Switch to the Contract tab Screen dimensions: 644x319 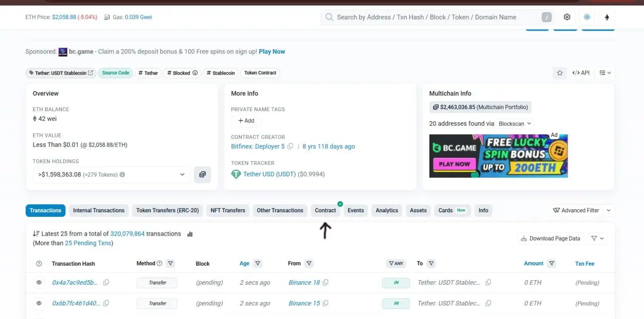[326, 210]
